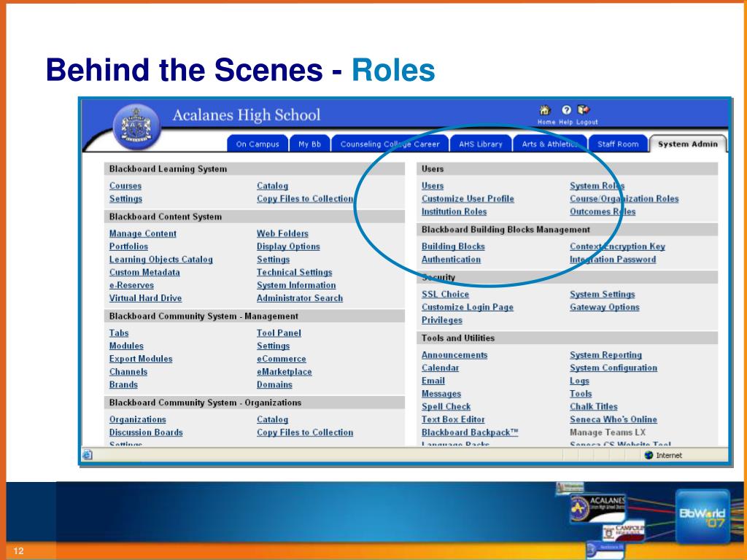Open Display Options link
The width and height of the screenshot is (747, 560).
click(x=288, y=246)
